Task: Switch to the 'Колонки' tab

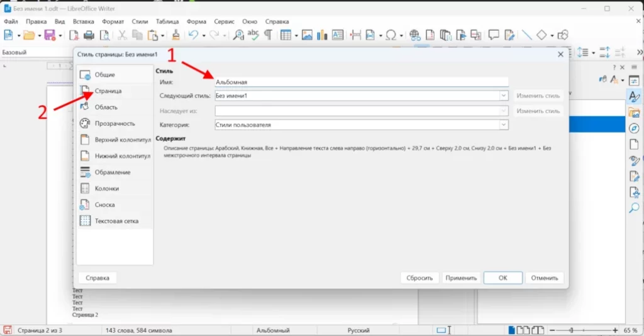Action: (114, 189)
